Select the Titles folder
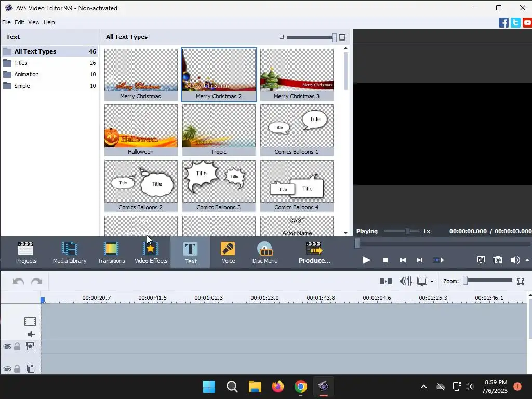Screen dimensions: 532x399 50,63
